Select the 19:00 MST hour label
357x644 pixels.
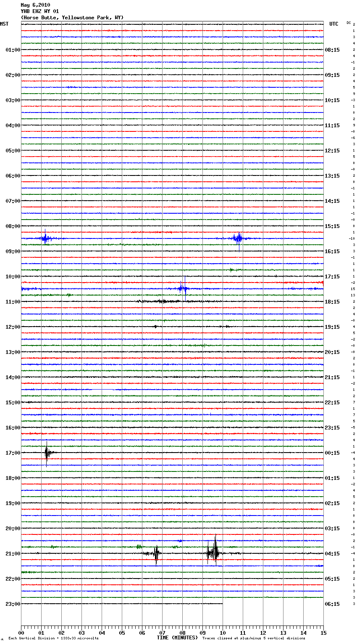[13, 503]
